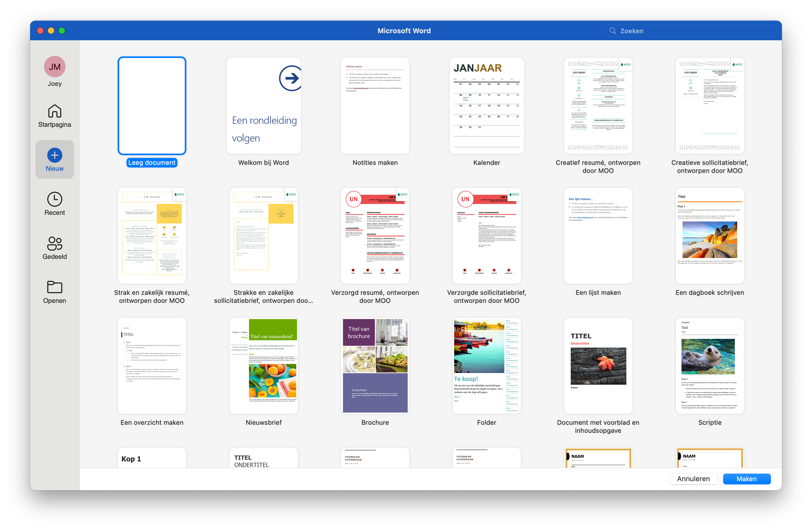Viewport: 812px width, 530px height.
Task: Pick Creatieve sollicitatiebrief by MOO template
Action: pyautogui.click(x=710, y=106)
